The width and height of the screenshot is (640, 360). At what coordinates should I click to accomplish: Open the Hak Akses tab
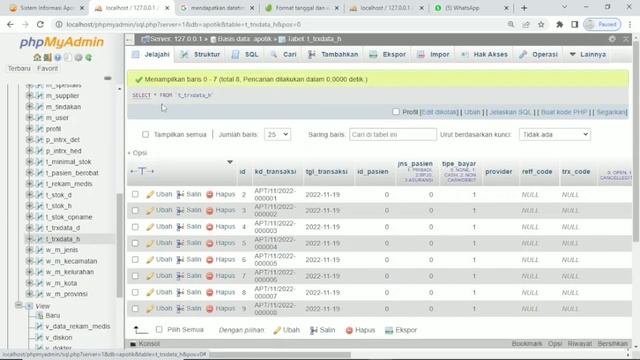click(x=484, y=54)
